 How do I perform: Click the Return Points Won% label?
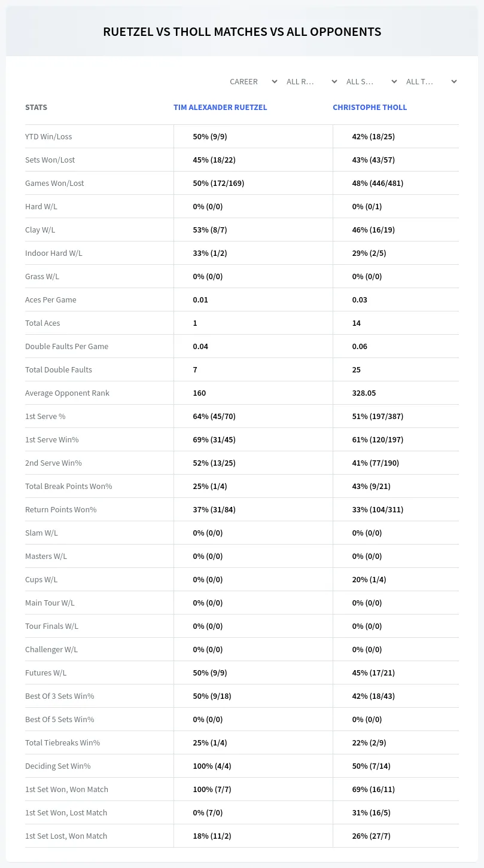60,509
